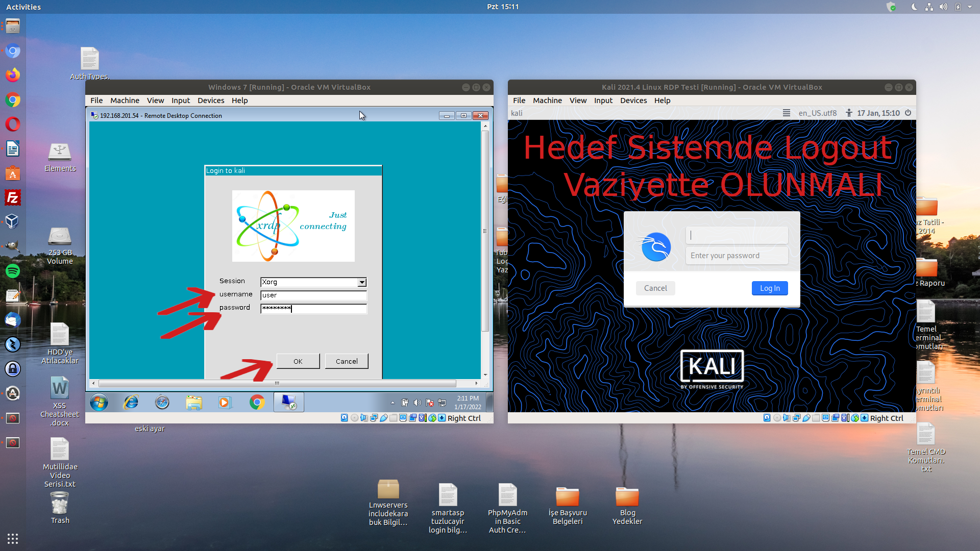Screen dimensions: 980x551
Task: Expand the Session Xorg dropdown
Action: tap(362, 282)
